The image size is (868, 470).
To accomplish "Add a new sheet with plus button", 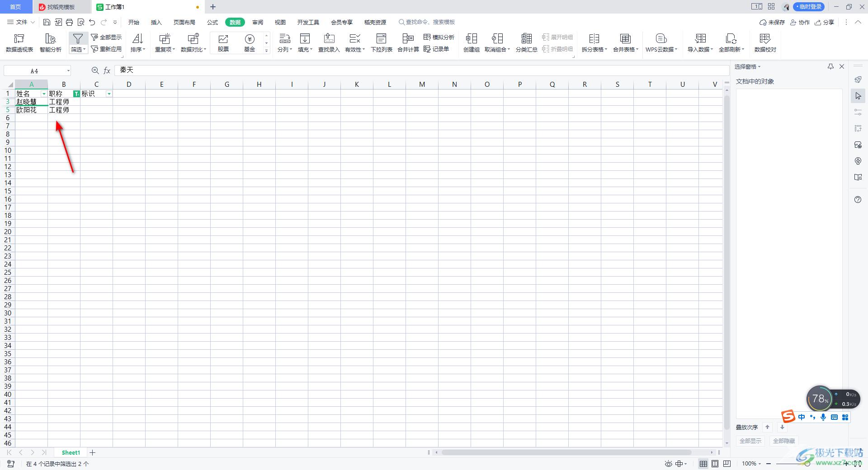I will tap(93, 452).
